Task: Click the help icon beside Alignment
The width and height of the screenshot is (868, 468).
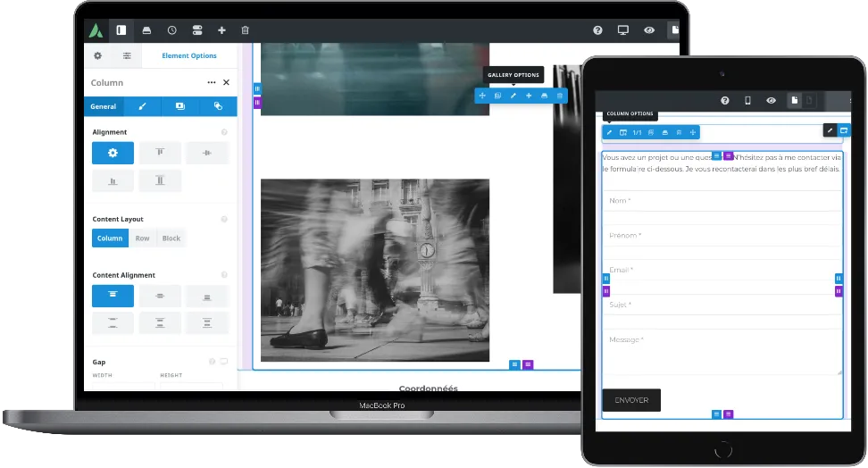Action: [224, 132]
